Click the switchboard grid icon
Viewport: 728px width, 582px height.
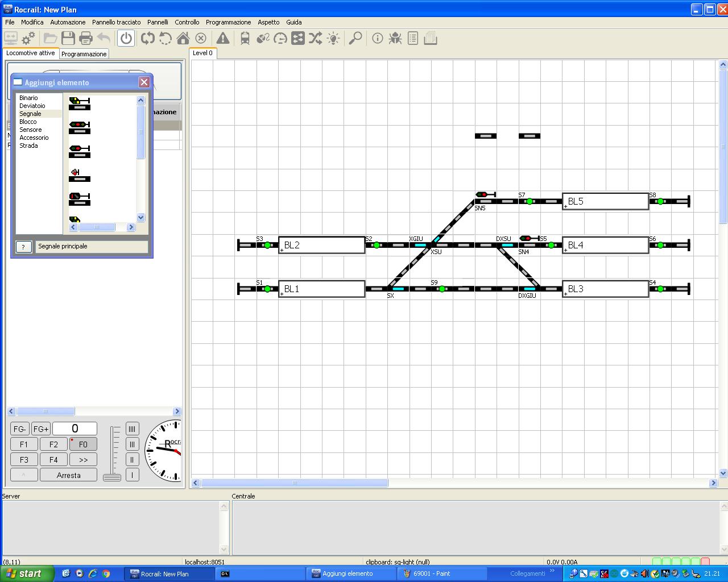[298, 38]
